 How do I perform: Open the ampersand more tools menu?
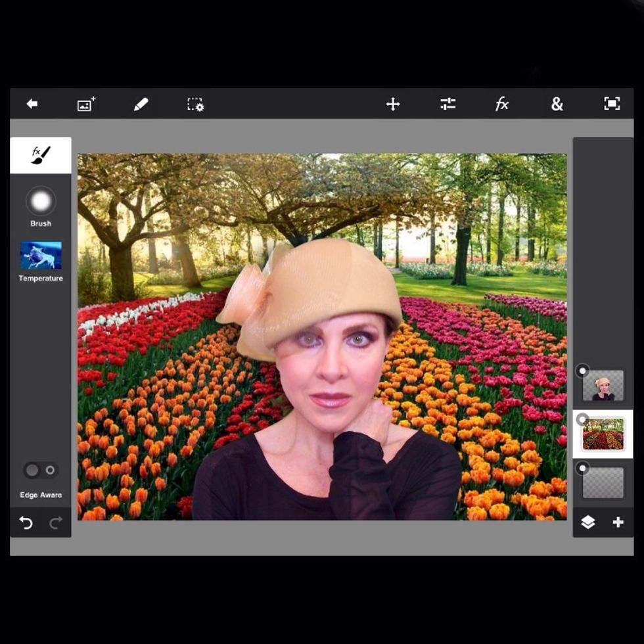click(x=557, y=104)
